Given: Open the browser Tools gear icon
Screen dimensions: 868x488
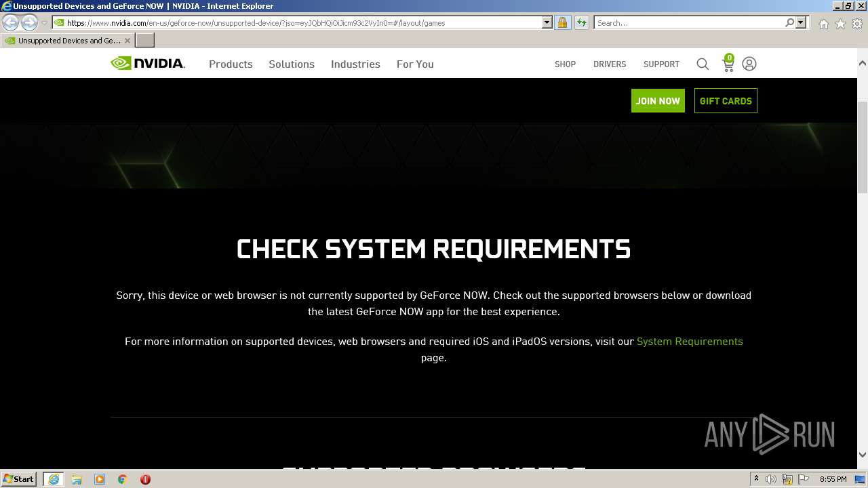Looking at the screenshot, I should coord(857,23).
